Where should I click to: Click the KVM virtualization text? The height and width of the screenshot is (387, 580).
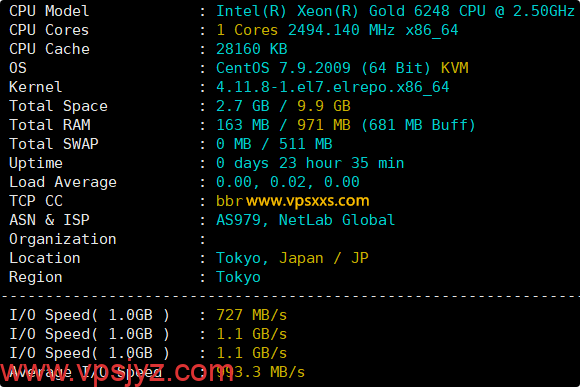point(455,68)
